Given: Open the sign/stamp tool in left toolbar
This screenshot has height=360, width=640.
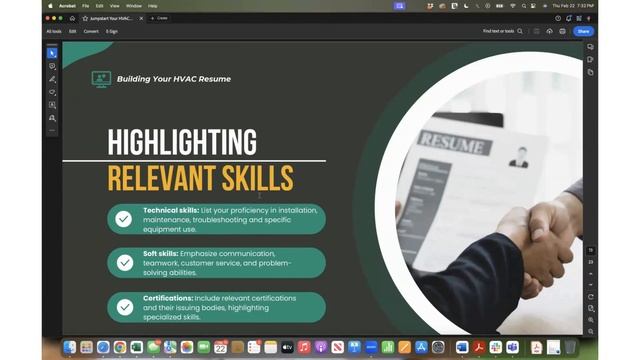Looking at the screenshot, I should coord(52,118).
